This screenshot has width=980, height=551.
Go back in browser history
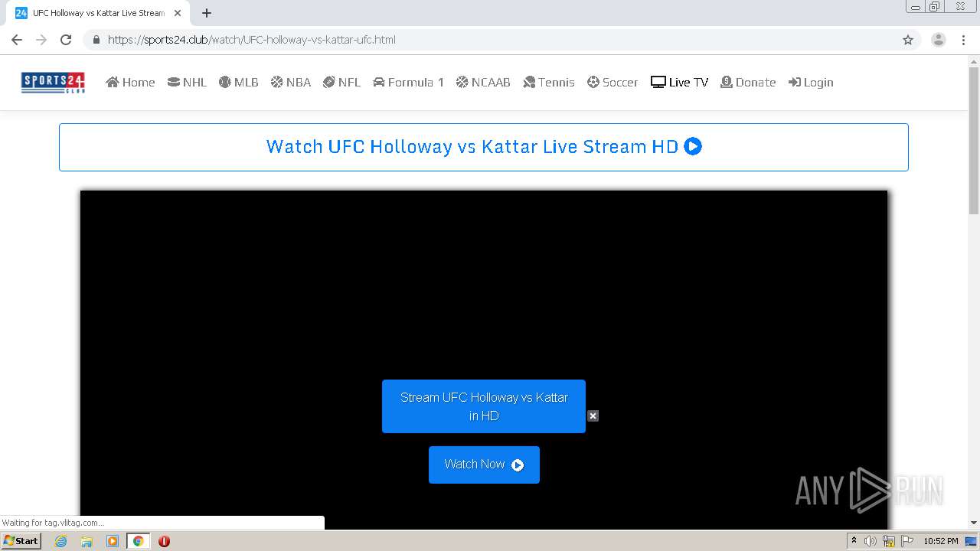[x=17, y=40]
